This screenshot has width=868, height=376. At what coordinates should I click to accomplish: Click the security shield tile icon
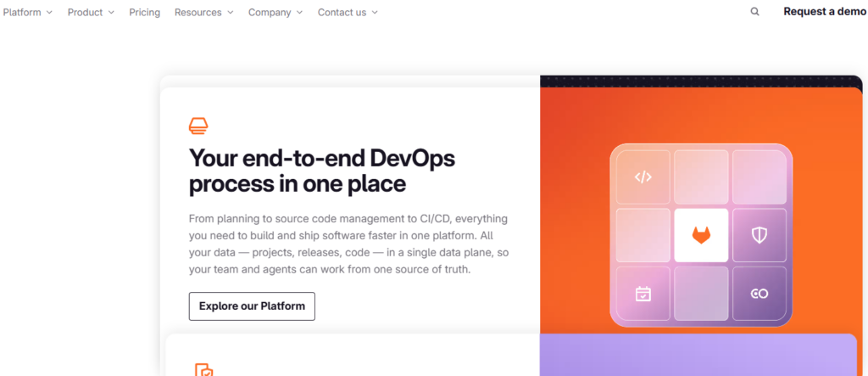tap(759, 235)
